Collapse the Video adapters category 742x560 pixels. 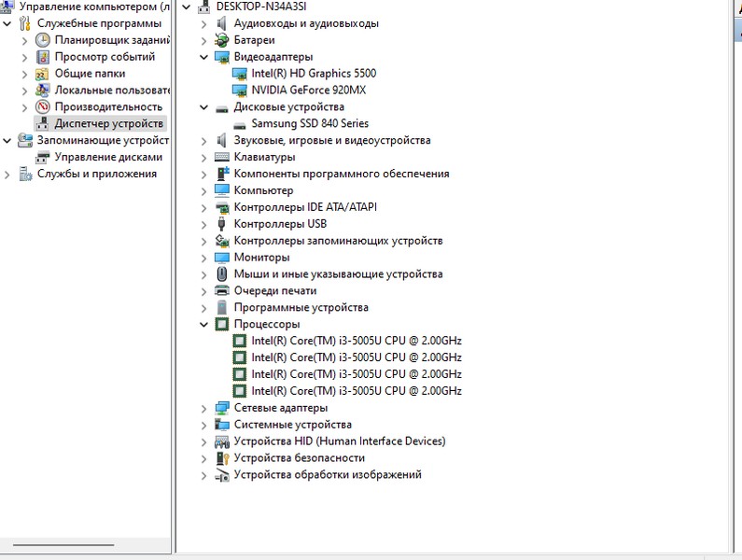click(204, 57)
